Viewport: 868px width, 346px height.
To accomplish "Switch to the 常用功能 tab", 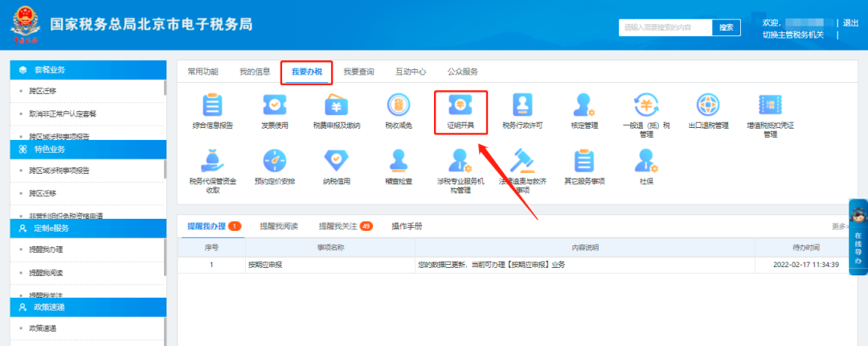I will pos(203,72).
